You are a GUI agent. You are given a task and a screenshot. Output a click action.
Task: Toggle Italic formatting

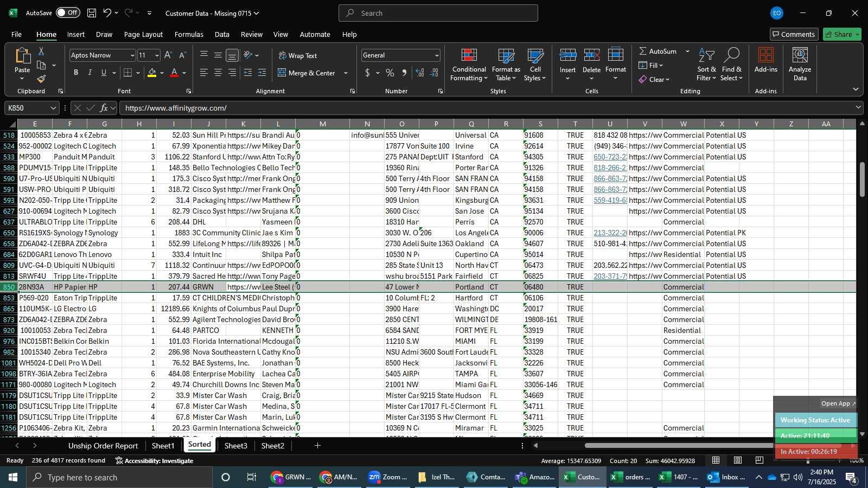(90, 73)
